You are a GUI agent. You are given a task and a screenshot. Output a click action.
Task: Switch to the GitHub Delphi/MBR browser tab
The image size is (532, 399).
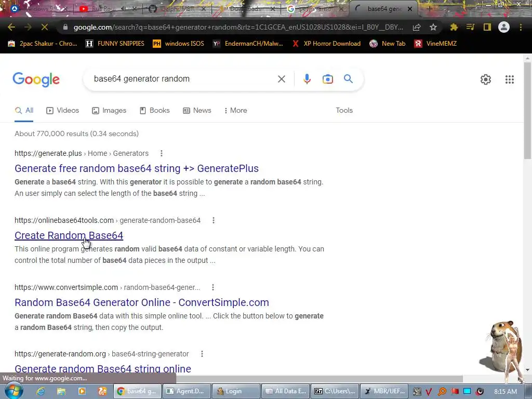tap(177, 9)
